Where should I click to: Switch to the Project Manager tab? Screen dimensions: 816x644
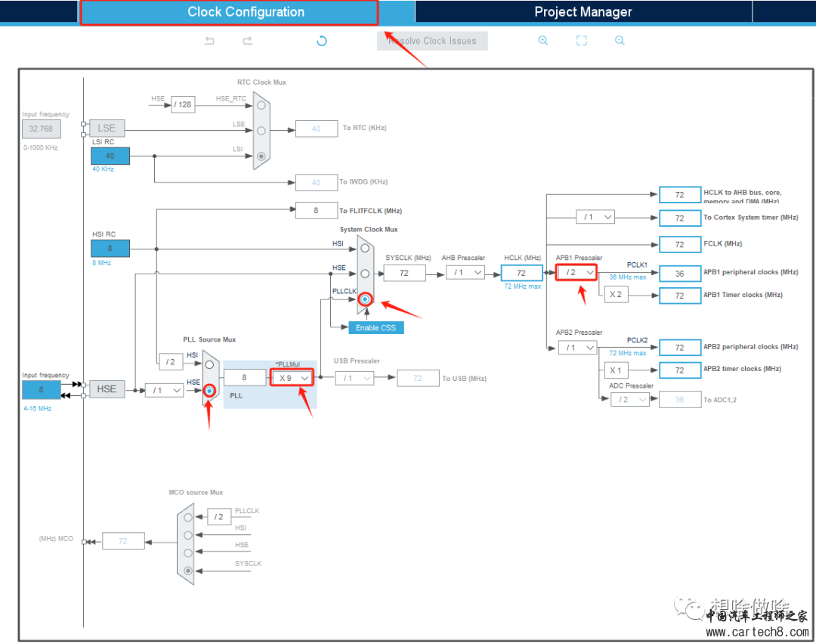click(x=583, y=12)
